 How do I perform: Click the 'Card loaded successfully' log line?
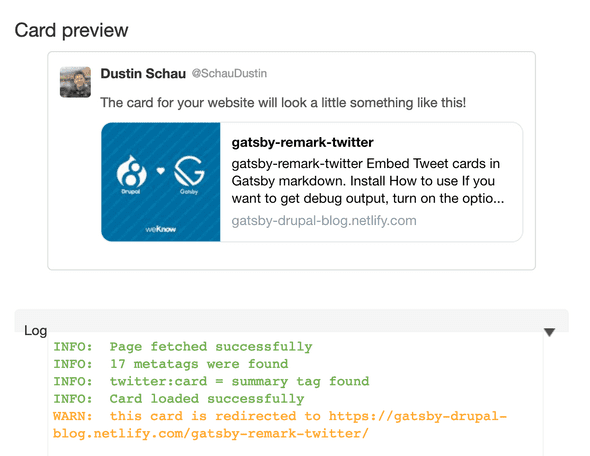click(x=179, y=399)
